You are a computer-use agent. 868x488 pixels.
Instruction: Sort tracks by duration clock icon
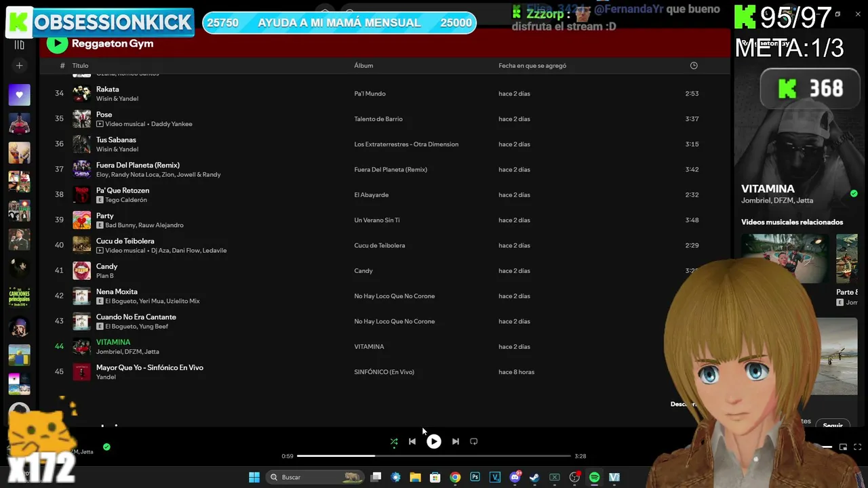[x=694, y=66]
